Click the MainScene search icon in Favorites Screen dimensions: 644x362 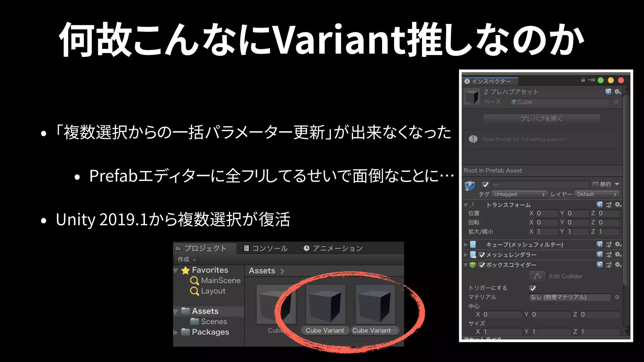click(x=194, y=280)
